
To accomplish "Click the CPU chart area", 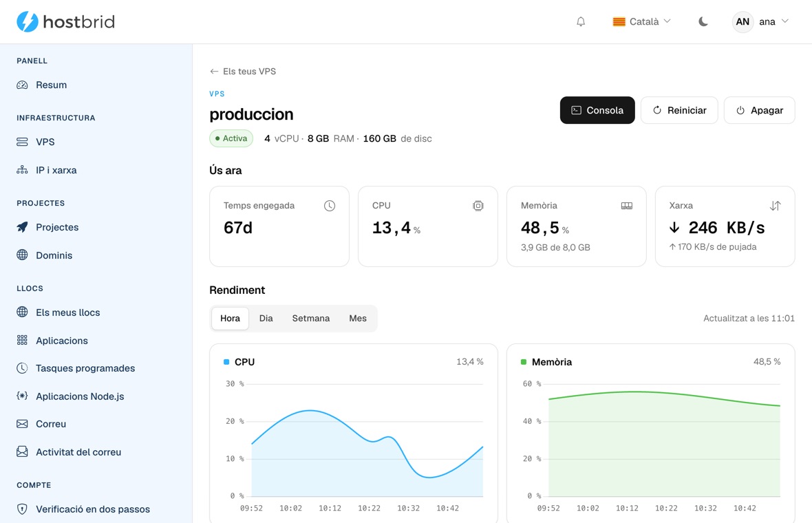I will tap(367, 440).
